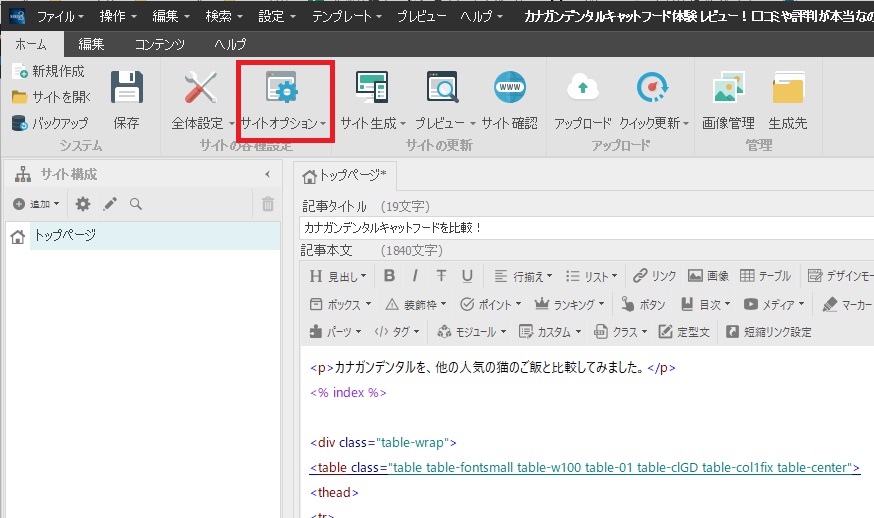Click the 新規作成 new file icon

[20, 71]
